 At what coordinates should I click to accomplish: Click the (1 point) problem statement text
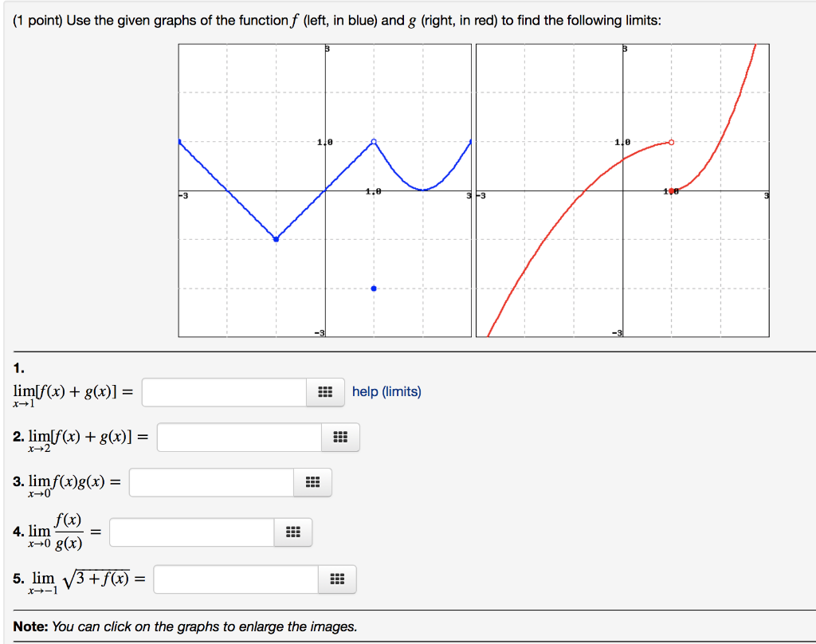coord(336,20)
